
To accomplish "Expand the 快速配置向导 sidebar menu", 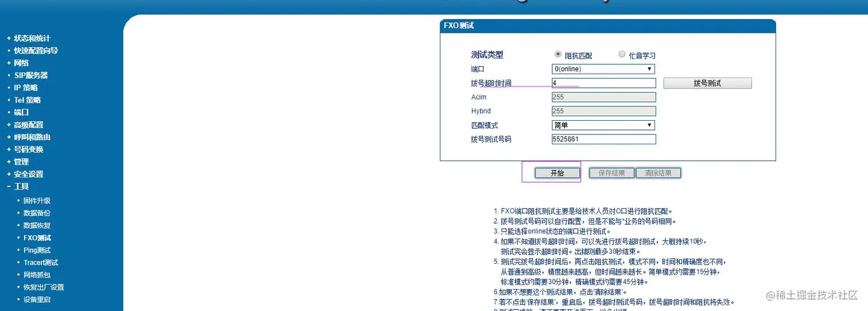I will pyautogui.click(x=36, y=51).
